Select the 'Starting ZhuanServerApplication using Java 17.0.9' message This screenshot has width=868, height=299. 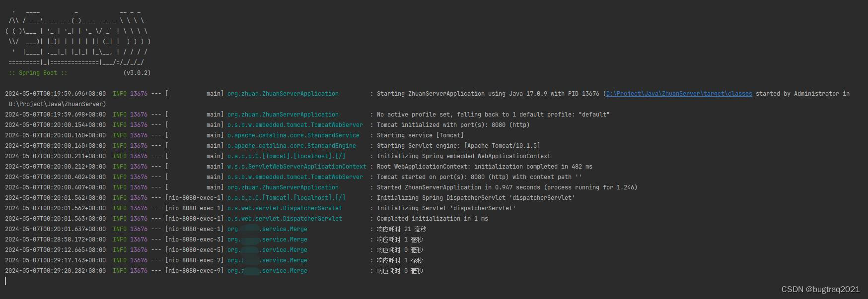coord(488,94)
